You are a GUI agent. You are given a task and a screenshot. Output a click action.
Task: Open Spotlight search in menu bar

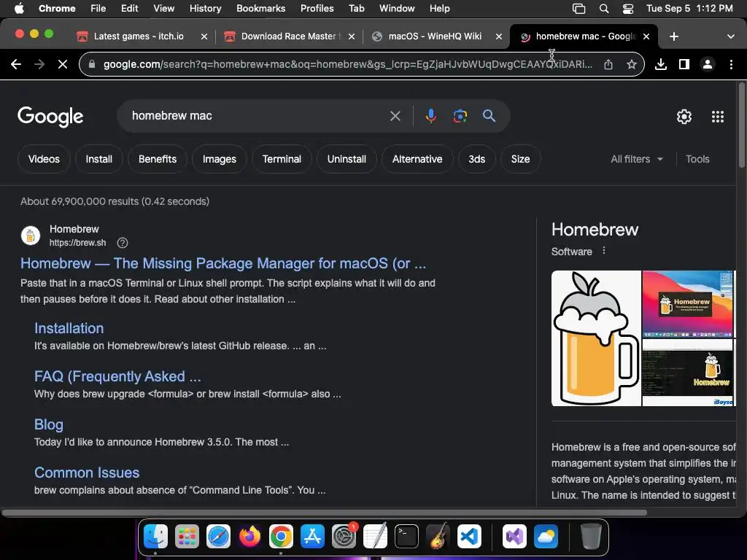[x=603, y=9]
